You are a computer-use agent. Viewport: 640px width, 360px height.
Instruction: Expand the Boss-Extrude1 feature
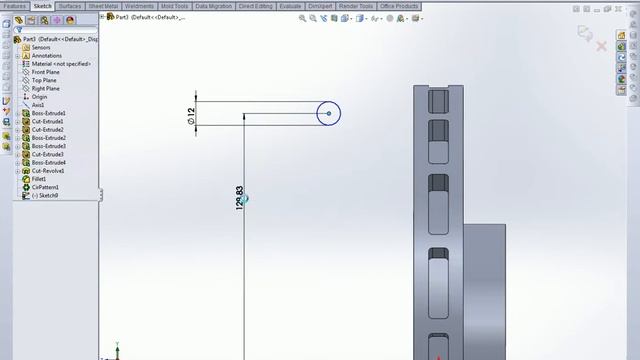[x=18, y=113]
